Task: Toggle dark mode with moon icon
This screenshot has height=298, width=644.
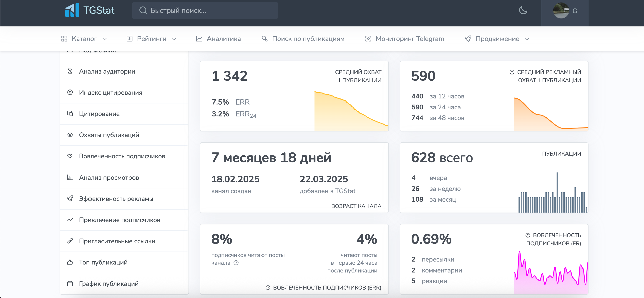Action: 523,10
